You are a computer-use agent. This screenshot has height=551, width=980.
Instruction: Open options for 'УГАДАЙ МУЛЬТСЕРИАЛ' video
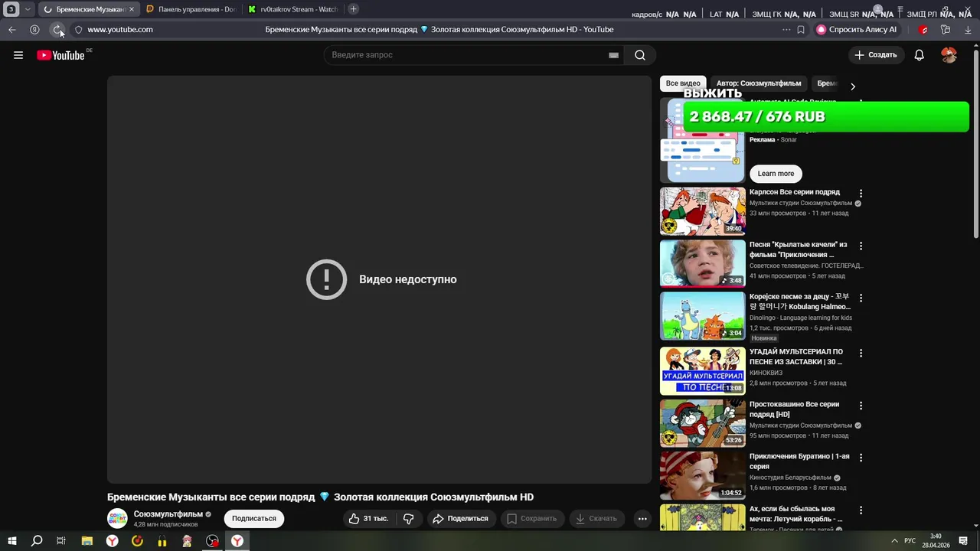[861, 354]
